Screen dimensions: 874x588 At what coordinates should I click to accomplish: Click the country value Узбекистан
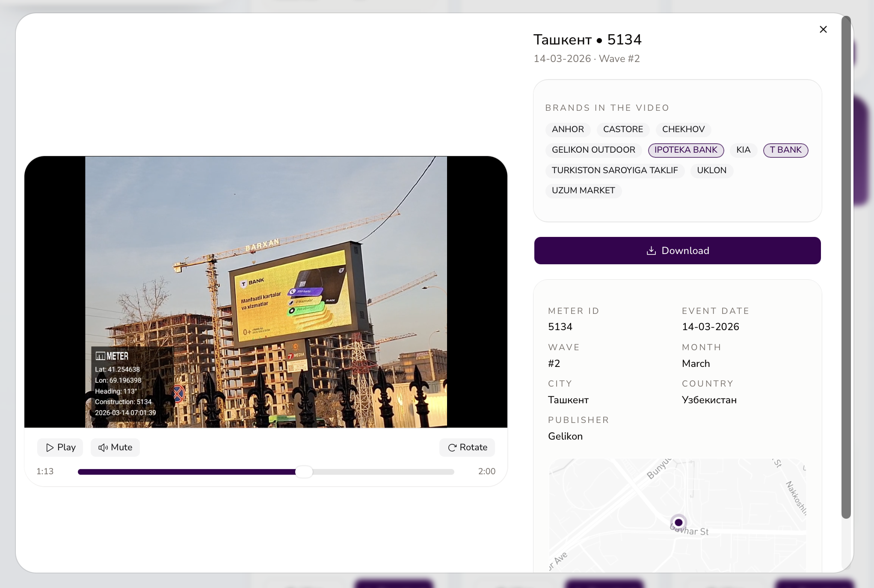coord(709,400)
